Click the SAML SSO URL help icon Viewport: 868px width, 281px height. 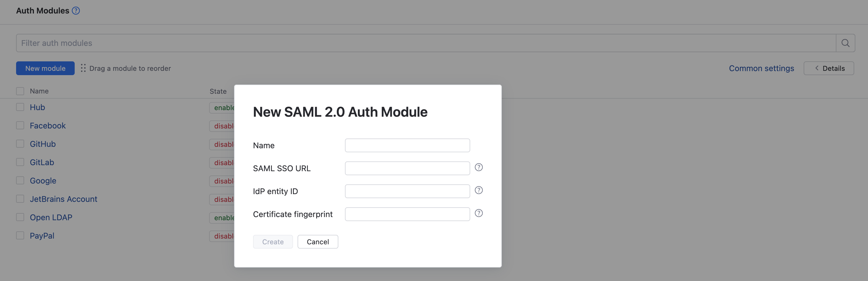point(479,167)
